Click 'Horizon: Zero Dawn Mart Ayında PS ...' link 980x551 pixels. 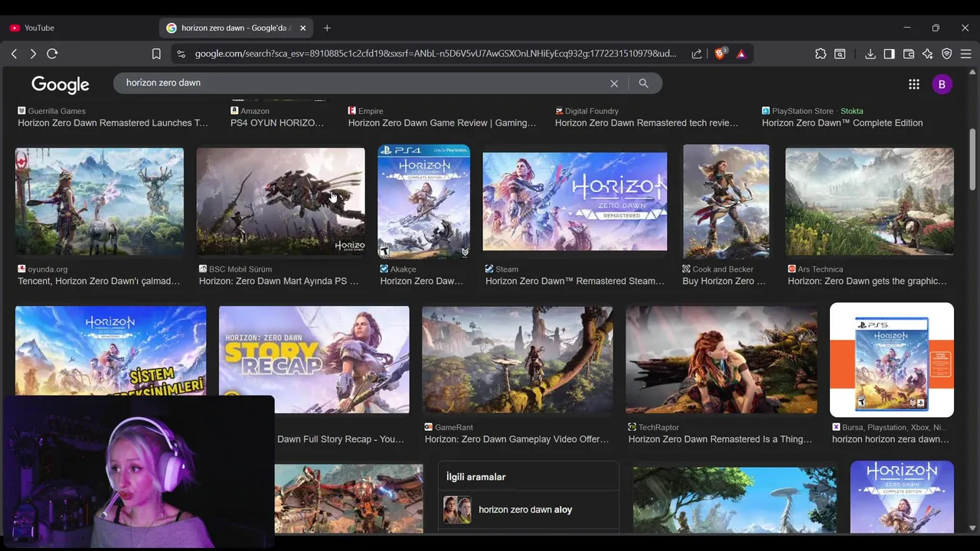(279, 281)
